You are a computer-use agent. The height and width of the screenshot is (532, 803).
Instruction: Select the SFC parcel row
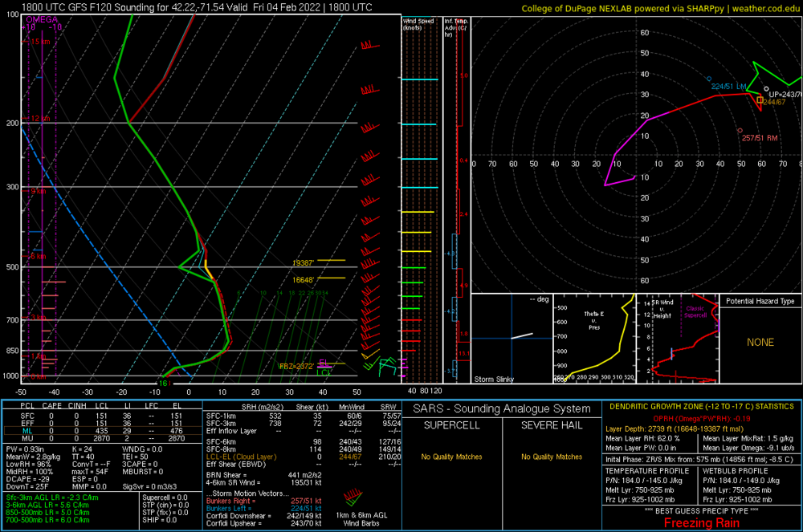pos(27,416)
